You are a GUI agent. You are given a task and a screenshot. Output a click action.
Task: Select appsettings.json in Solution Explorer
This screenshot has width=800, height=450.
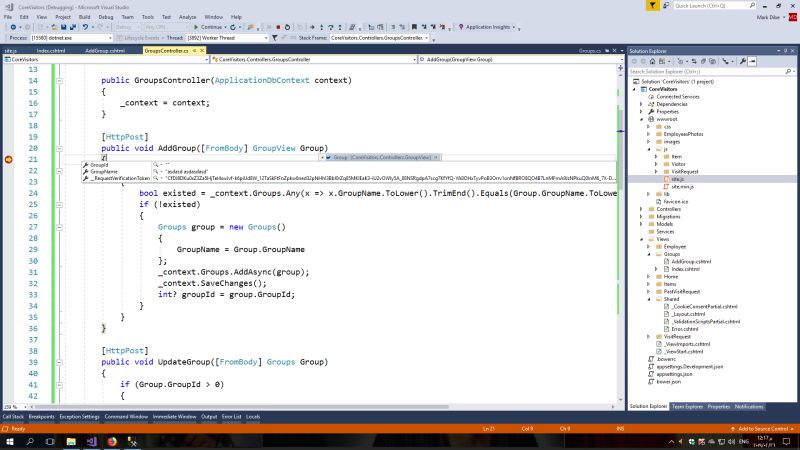[x=674, y=374]
